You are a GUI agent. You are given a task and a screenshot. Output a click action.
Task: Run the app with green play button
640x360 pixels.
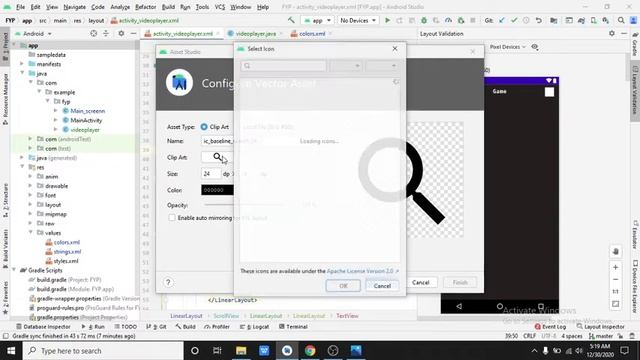(x=387, y=20)
